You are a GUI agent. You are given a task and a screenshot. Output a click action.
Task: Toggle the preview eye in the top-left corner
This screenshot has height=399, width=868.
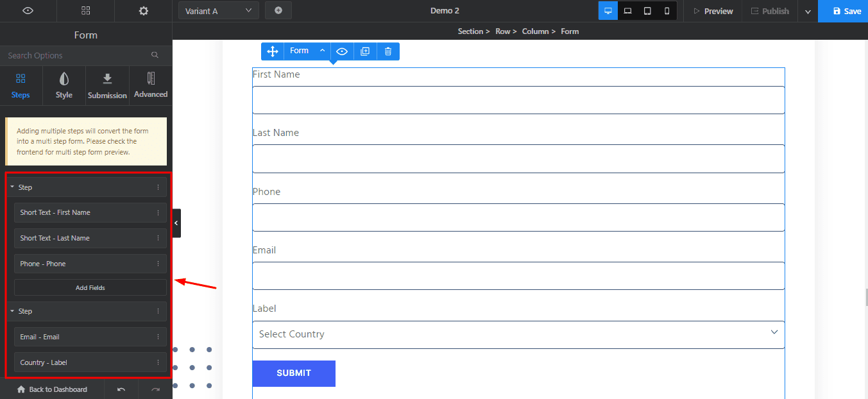[28, 11]
